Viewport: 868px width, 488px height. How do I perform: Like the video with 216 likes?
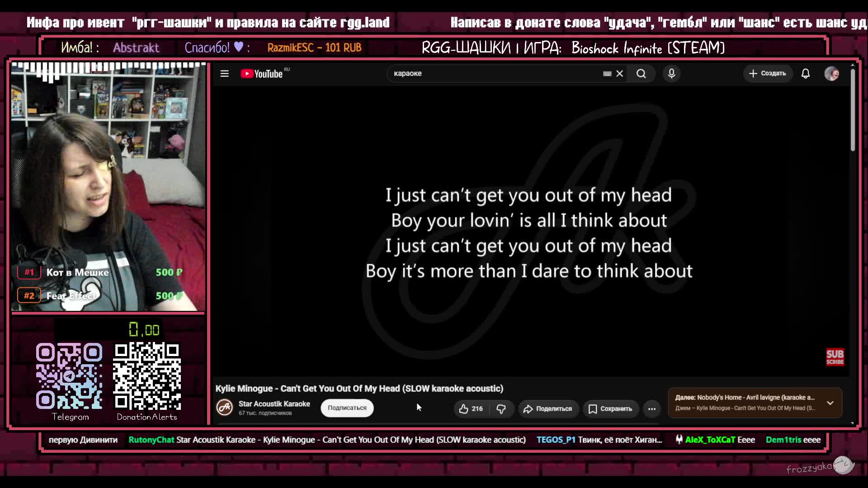471,409
